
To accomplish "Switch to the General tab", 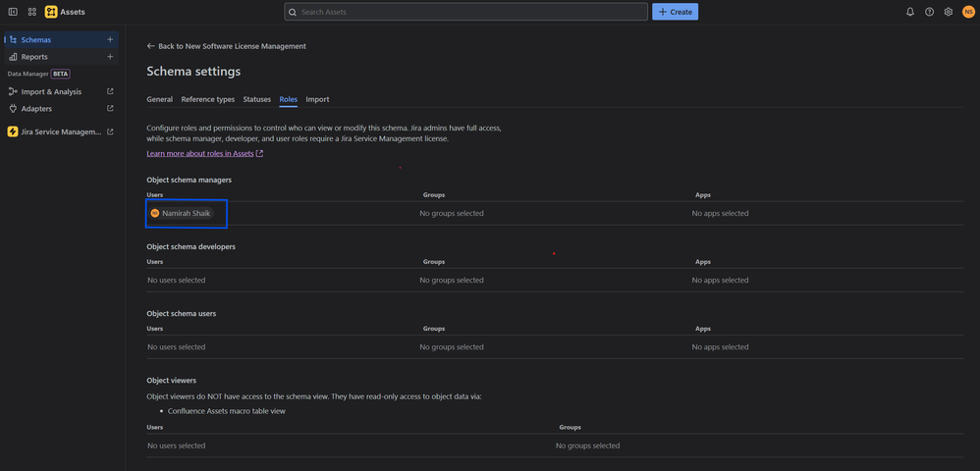I will point(159,99).
